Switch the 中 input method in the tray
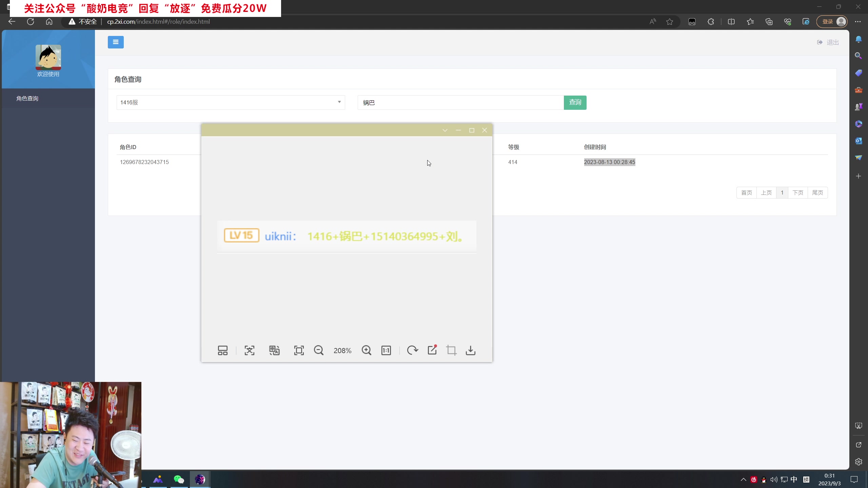 [x=794, y=479]
